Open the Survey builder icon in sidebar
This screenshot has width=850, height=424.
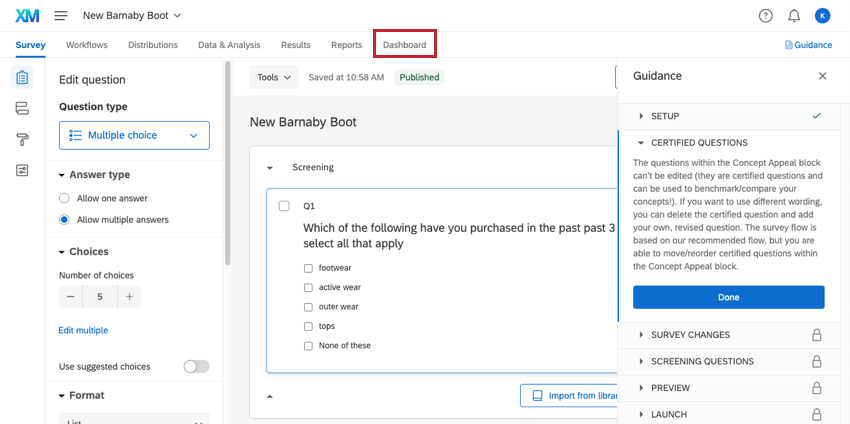pos(22,77)
